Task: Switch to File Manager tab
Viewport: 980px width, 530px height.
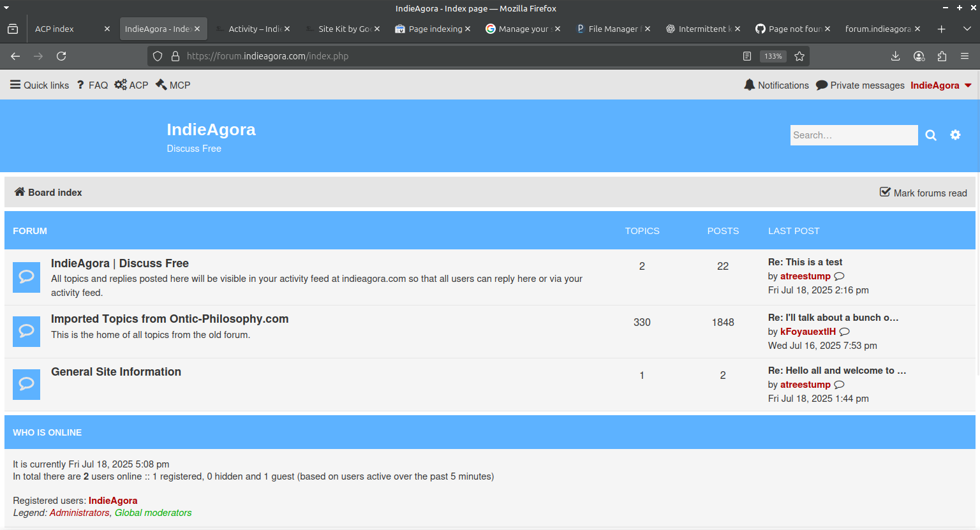Action: (x=612, y=29)
